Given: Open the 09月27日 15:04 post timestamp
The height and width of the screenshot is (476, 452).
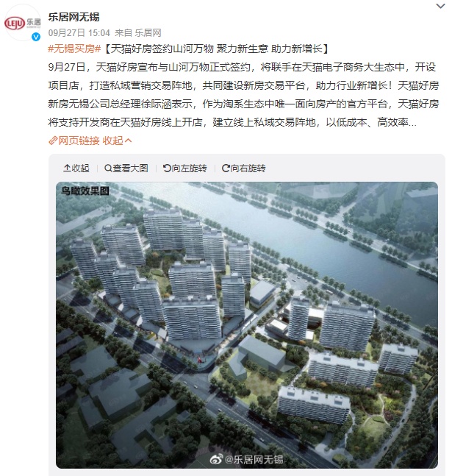Looking at the screenshot, I should 79,33.
